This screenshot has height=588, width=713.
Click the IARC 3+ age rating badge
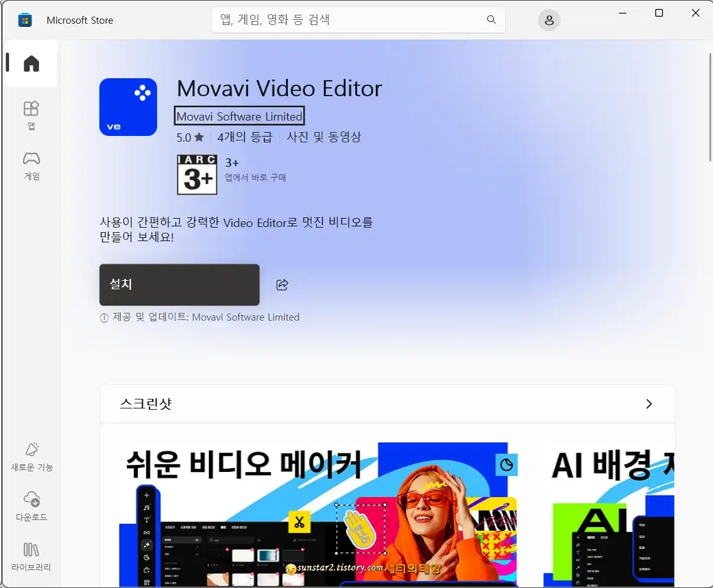(196, 174)
